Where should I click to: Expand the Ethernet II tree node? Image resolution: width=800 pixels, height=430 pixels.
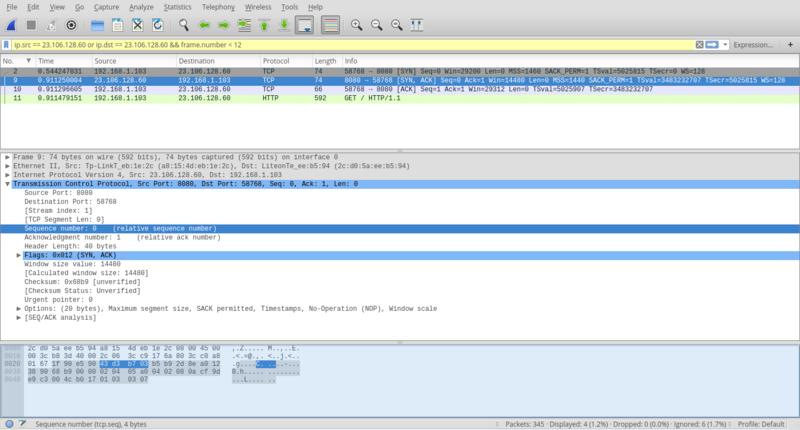pyautogui.click(x=8, y=166)
